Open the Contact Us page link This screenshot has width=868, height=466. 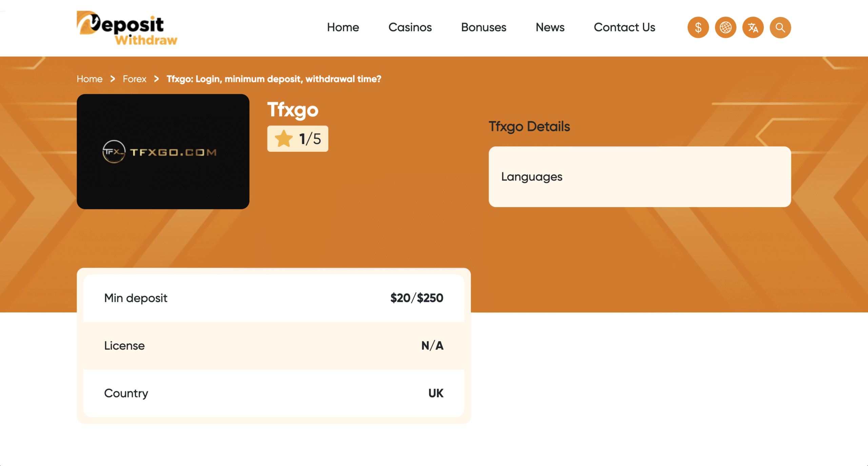point(624,27)
